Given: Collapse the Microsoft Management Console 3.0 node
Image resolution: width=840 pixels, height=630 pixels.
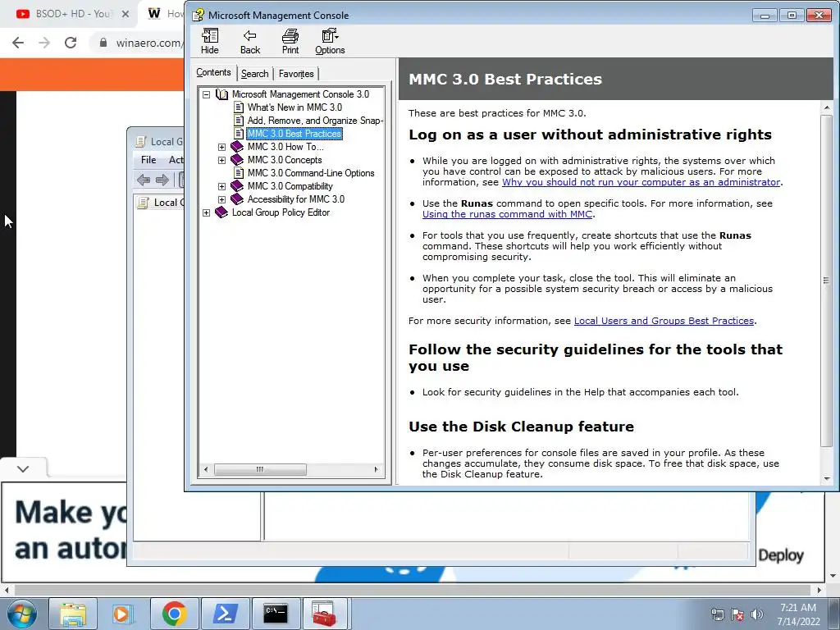Looking at the screenshot, I should pyautogui.click(x=206, y=94).
